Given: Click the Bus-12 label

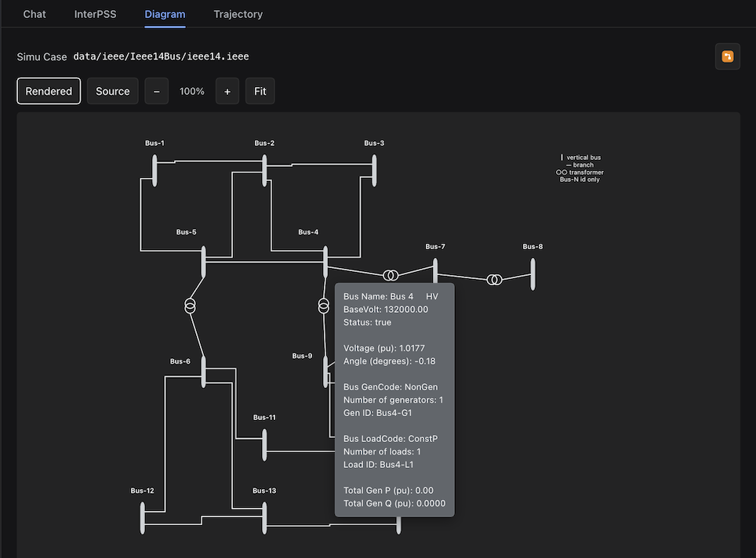Looking at the screenshot, I should click(142, 491).
